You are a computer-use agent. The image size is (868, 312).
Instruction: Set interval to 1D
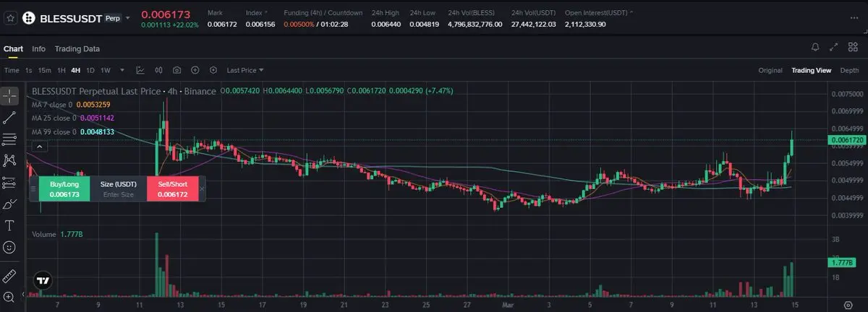(x=90, y=70)
